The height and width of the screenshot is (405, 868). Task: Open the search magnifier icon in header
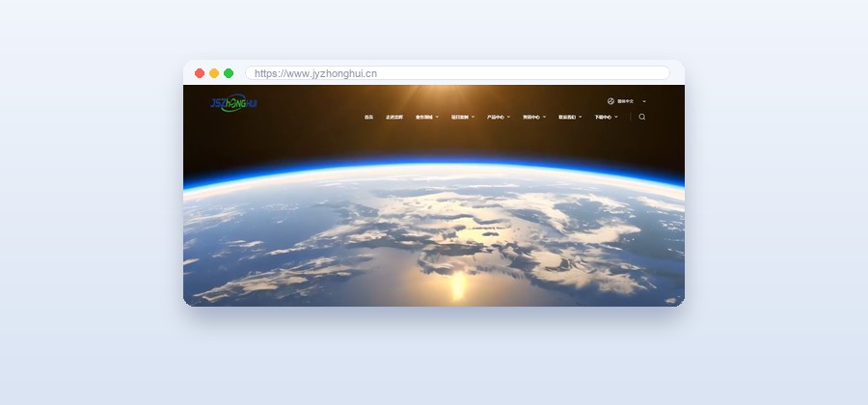pyautogui.click(x=641, y=117)
